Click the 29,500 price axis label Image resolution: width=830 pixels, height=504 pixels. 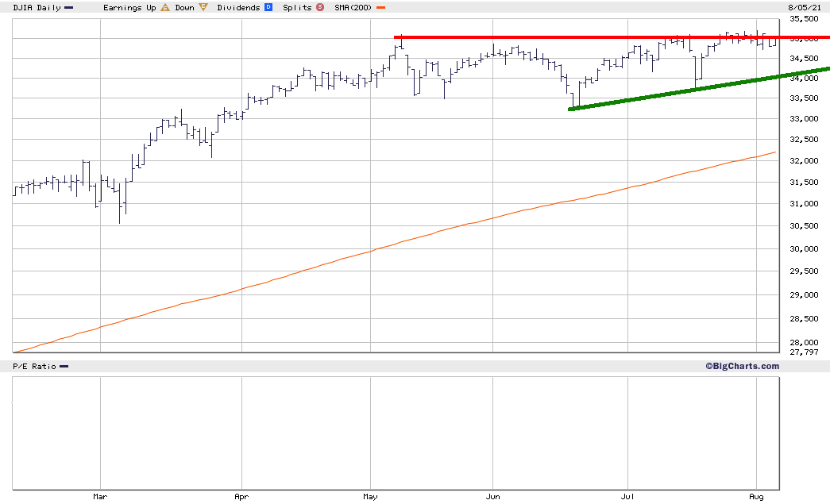click(804, 271)
